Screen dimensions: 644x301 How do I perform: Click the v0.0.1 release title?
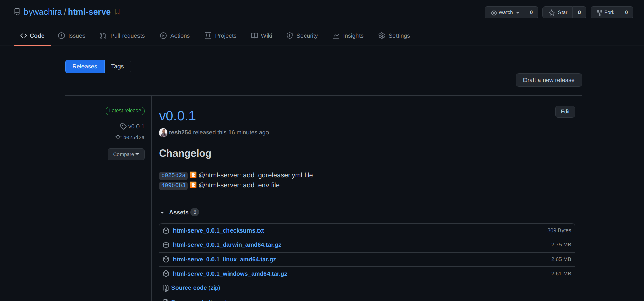(x=177, y=116)
